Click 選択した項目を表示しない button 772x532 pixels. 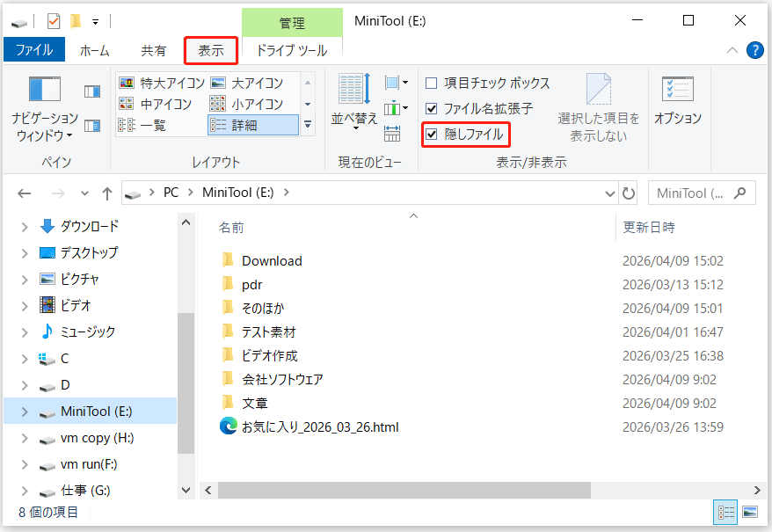598,108
